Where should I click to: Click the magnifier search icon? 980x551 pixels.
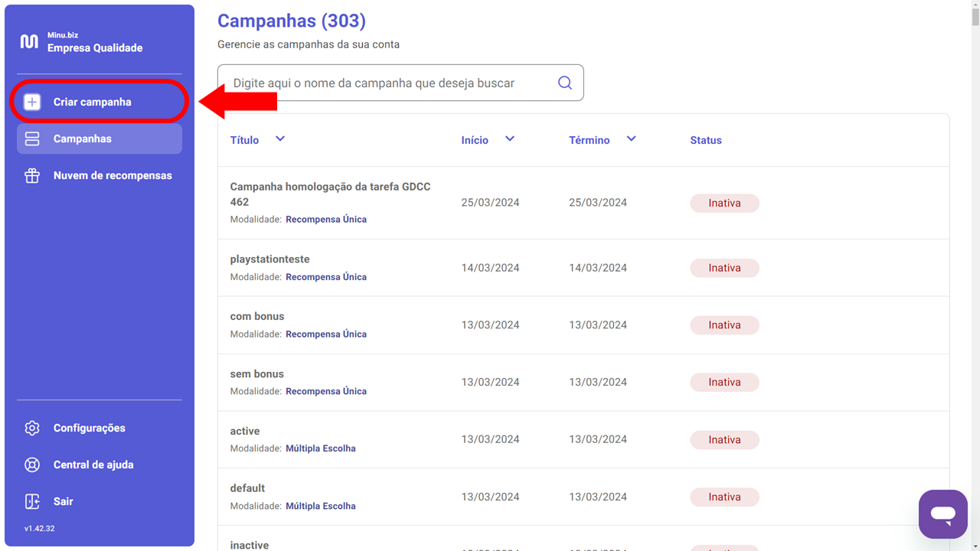pos(565,83)
